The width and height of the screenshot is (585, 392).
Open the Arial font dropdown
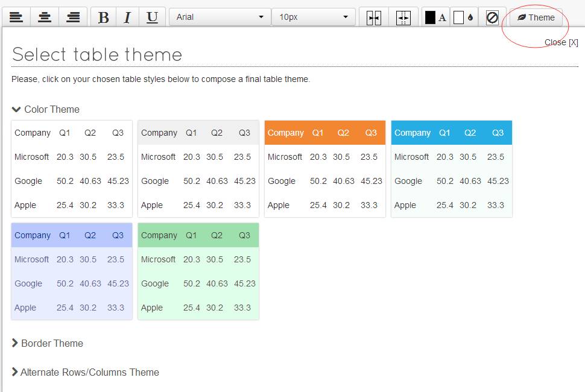[x=220, y=17]
